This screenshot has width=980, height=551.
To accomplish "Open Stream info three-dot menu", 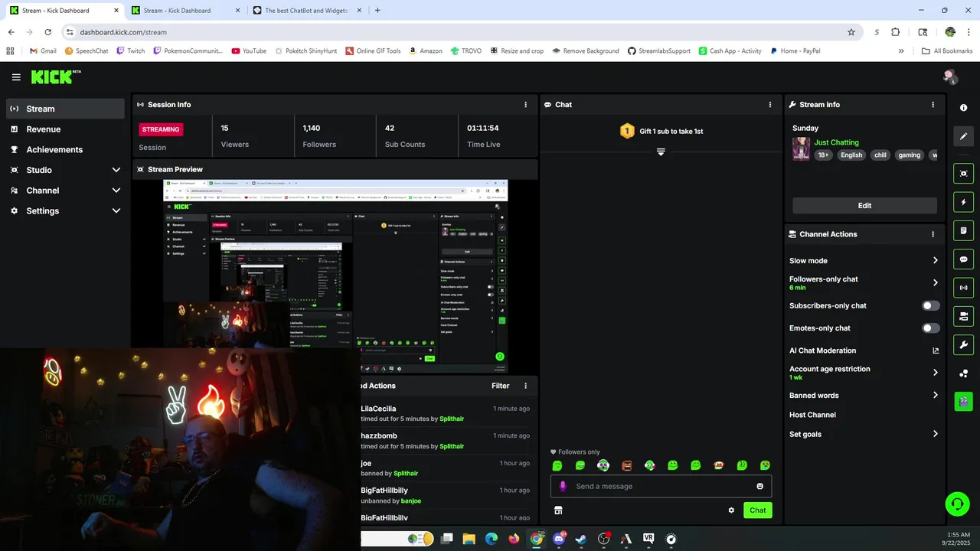I will (x=933, y=104).
